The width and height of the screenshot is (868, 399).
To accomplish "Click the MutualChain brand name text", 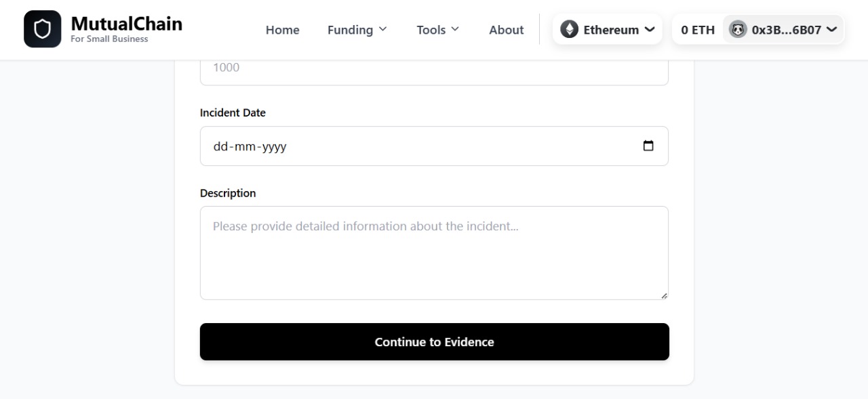I will point(126,24).
